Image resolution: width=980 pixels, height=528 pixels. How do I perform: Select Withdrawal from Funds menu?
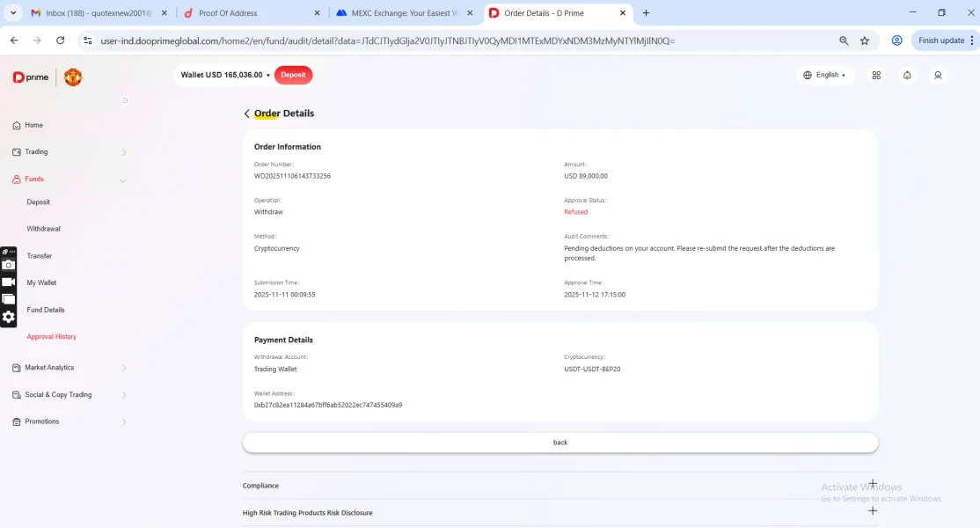point(43,229)
